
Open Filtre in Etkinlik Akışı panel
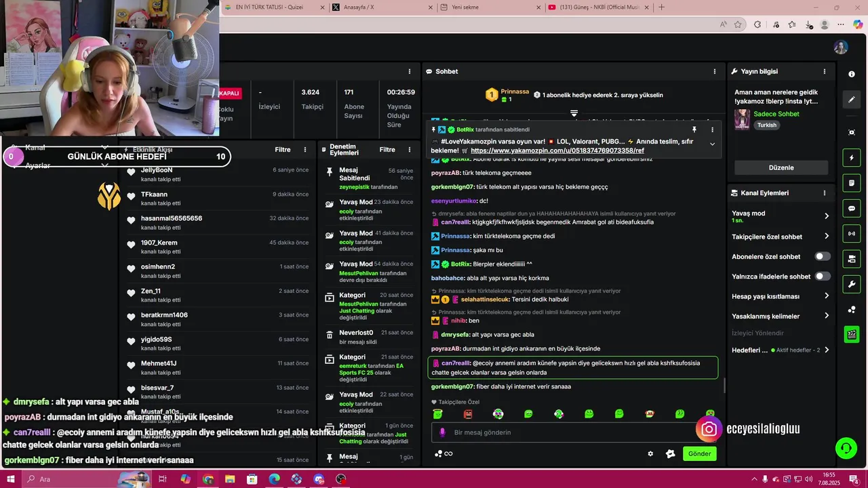point(283,150)
